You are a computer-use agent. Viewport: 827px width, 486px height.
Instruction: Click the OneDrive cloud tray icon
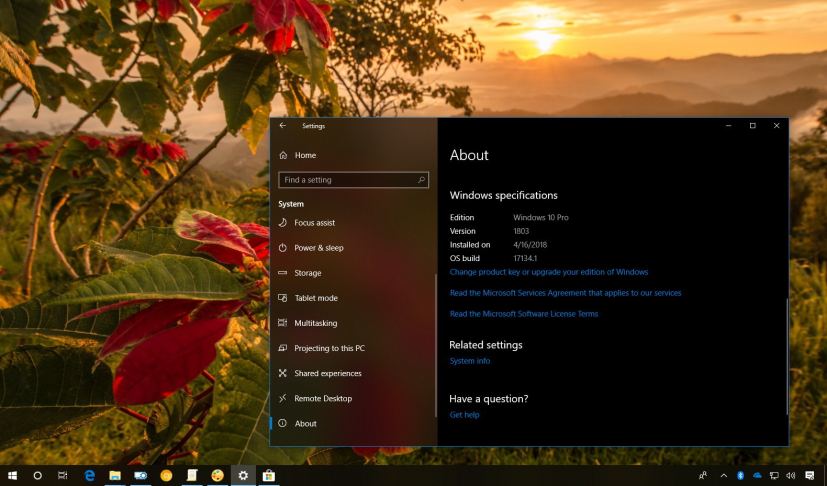pyautogui.click(x=757, y=475)
